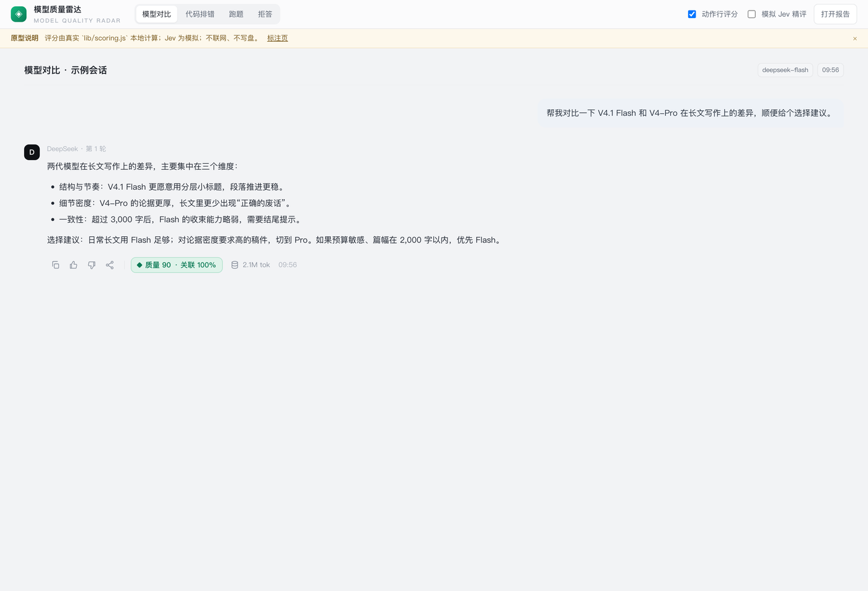Share the reply via share icon
Viewport: 868px width, 591px height.
coord(110,265)
